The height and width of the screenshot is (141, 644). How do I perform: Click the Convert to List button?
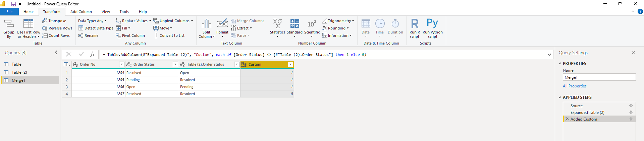point(169,36)
